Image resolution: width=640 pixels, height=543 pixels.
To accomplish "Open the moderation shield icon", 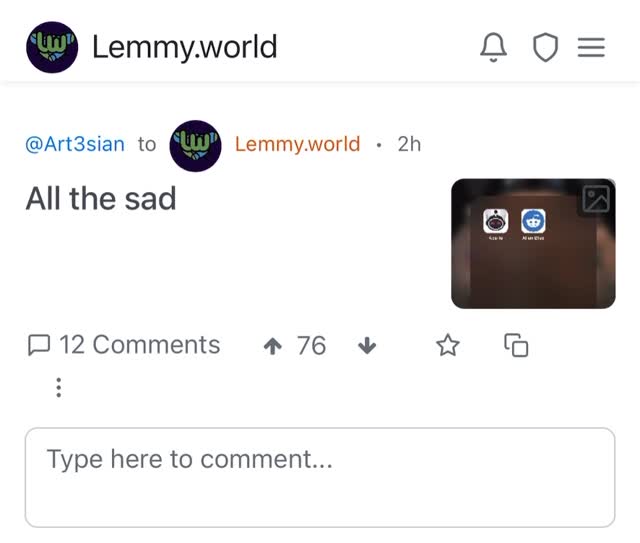I will [545, 47].
